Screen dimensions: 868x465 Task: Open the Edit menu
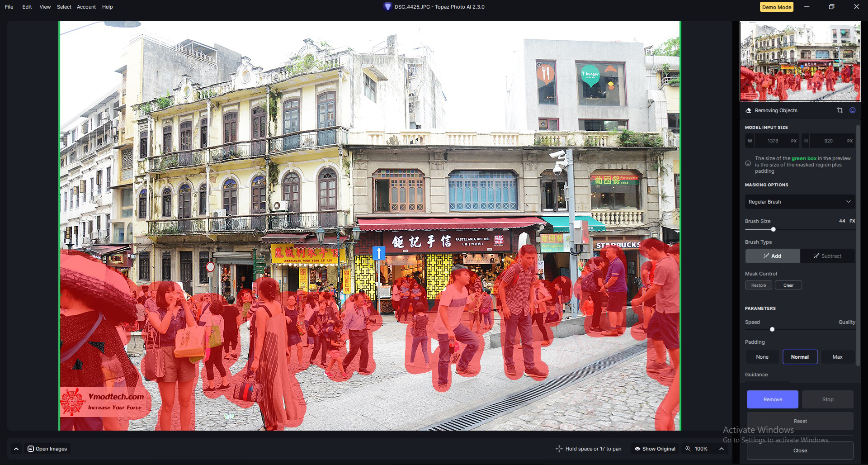coord(27,7)
